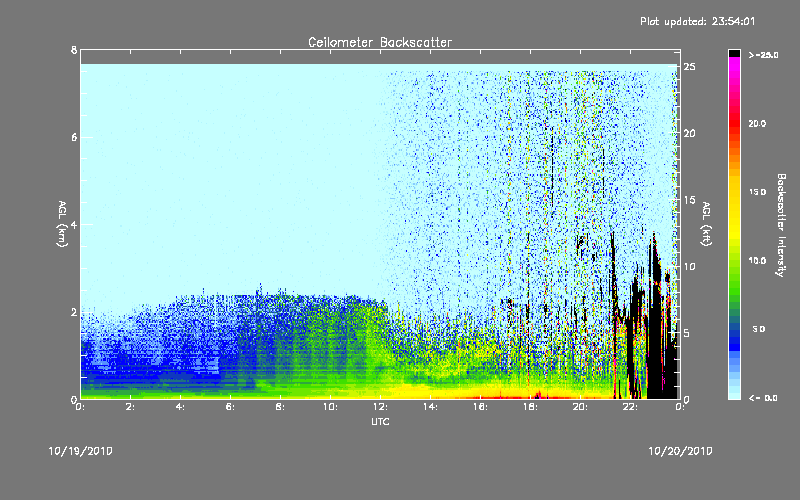The height and width of the screenshot is (500, 800).
Task: Click the gray band at top of plot
Action: [380, 57]
